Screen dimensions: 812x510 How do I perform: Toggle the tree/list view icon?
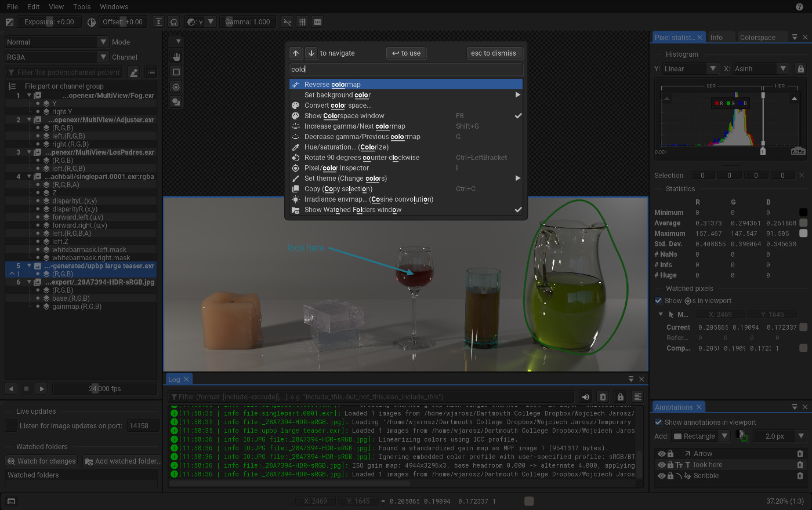pos(151,72)
